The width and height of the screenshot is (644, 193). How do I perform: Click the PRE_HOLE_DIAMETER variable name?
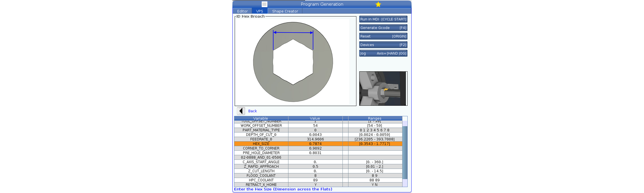click(261, 153)
